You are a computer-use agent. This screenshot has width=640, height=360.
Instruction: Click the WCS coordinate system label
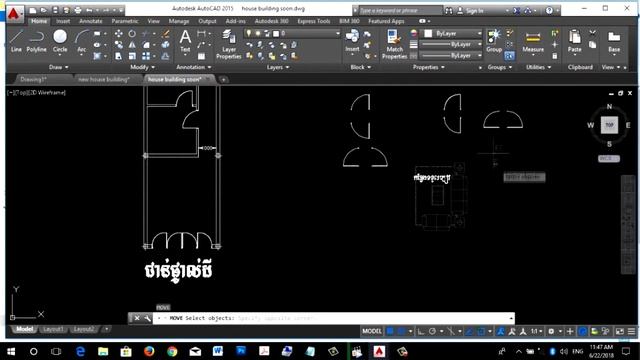point(609,158)
